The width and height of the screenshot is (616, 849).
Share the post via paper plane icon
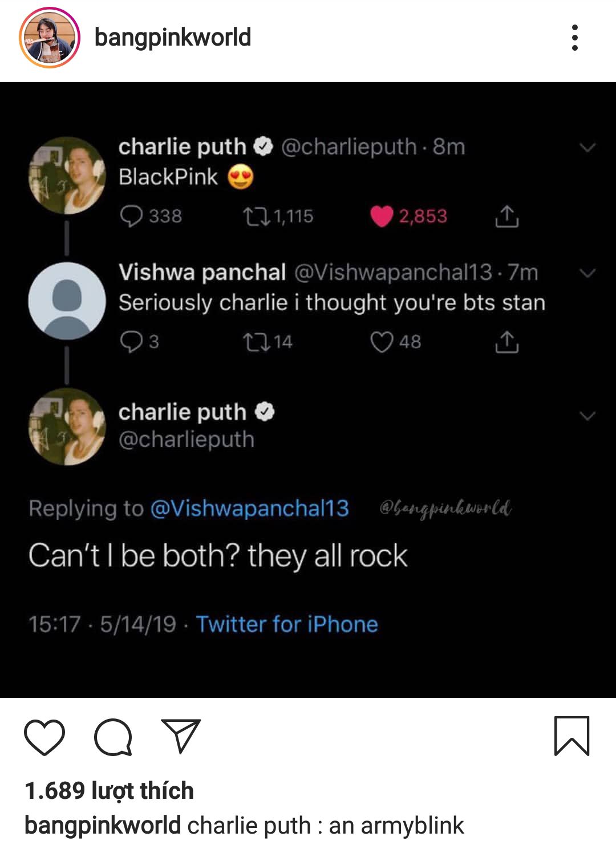coord(181,736)
